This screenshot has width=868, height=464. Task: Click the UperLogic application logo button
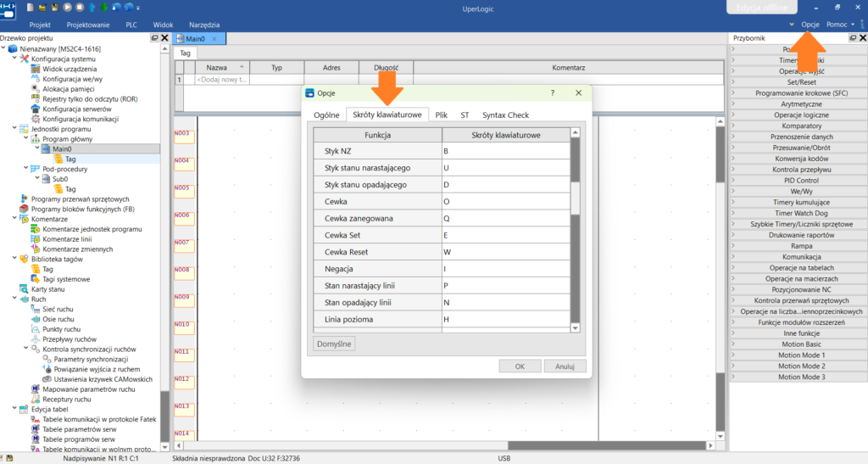[8, 9]
